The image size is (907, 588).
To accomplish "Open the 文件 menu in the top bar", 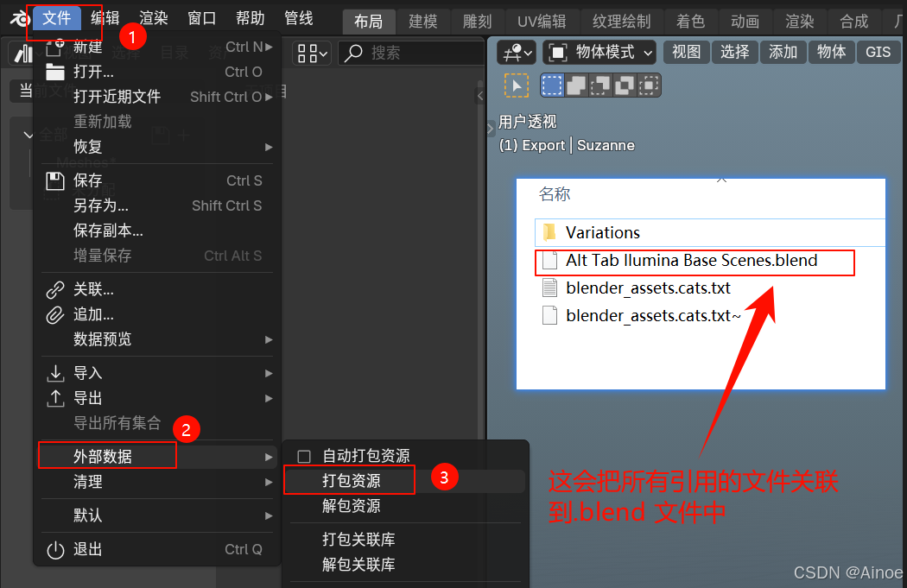I will [x=57, y=18].
